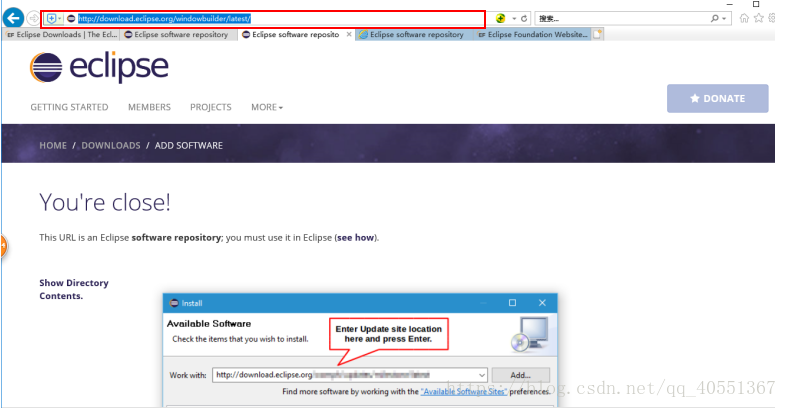Close the active Eclipse software reposito tab
787x408 pixels.
point(349,34)
